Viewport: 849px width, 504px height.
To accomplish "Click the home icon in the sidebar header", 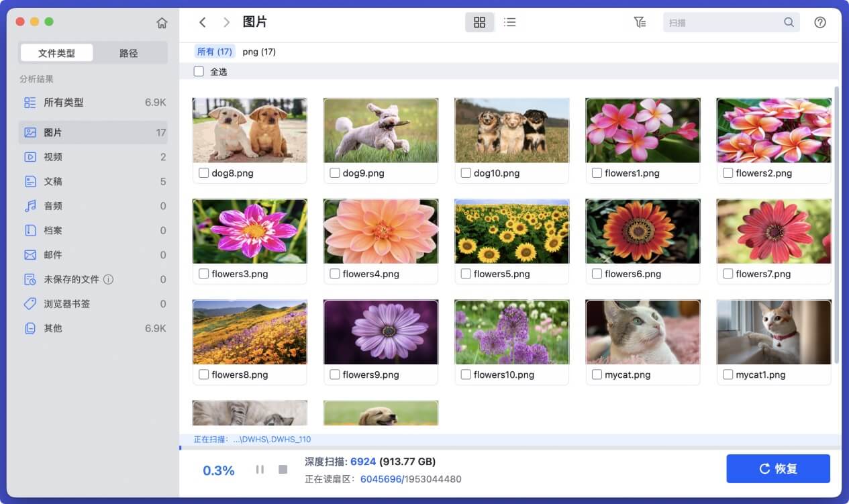I will click(x=162, y=21).
